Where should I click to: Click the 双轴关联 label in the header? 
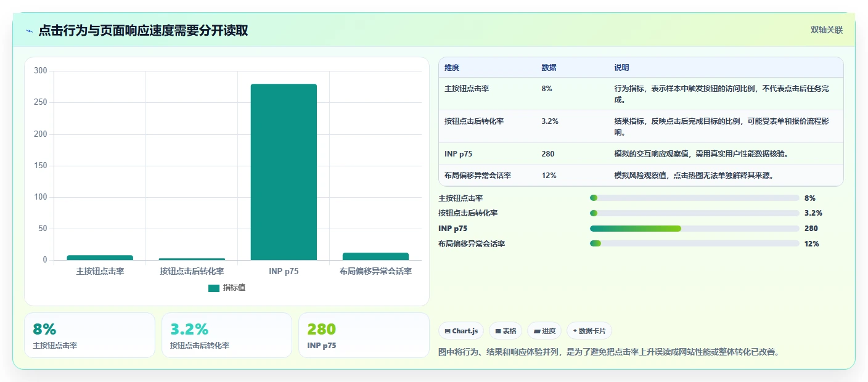[826, 30]
